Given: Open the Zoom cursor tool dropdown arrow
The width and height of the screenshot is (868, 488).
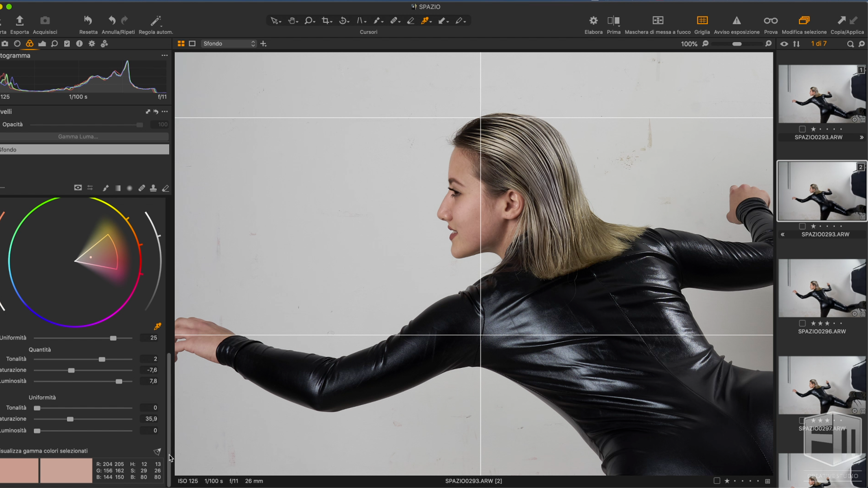Looking at the screenshot, I should [314, 22].
